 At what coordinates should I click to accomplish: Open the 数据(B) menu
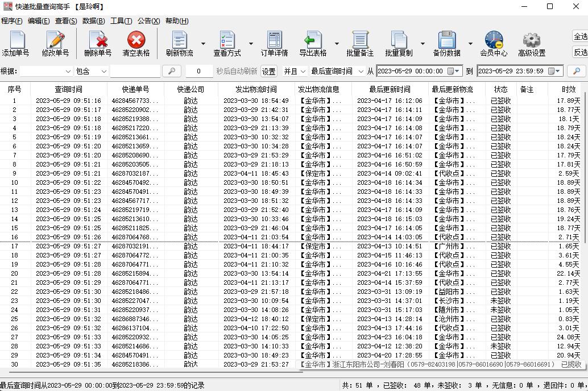coord(93,21)
